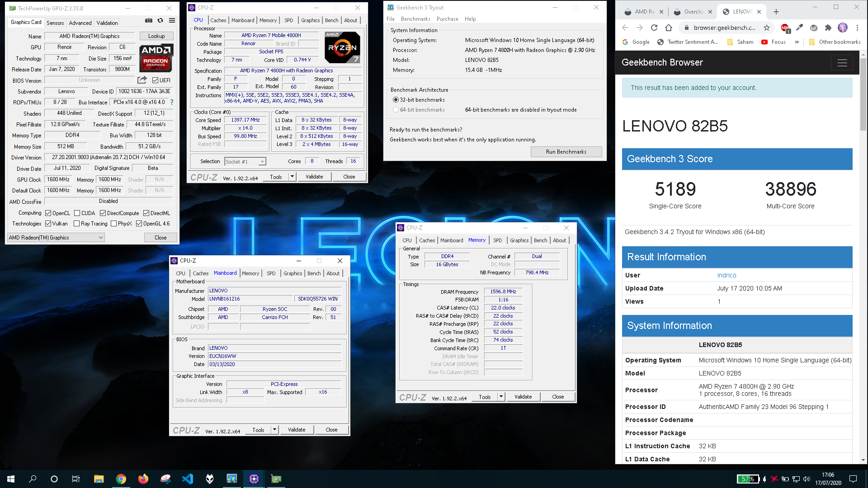Open the Chrome profile avatar
Viewport: 868px width, 488px height.
pyautogui.click(x=843, y=28)
